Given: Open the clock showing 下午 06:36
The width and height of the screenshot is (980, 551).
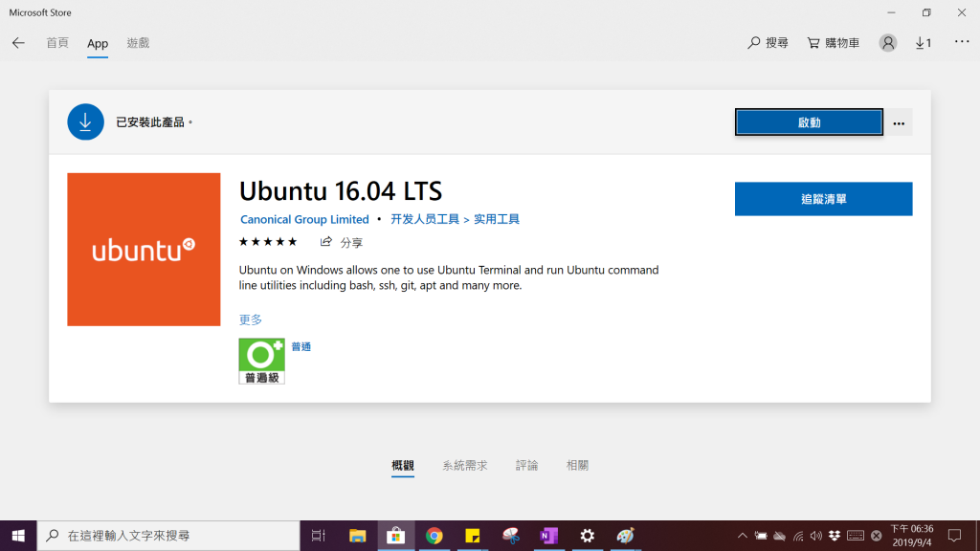Looking at the screenshot, I should (x=912, y=536).
